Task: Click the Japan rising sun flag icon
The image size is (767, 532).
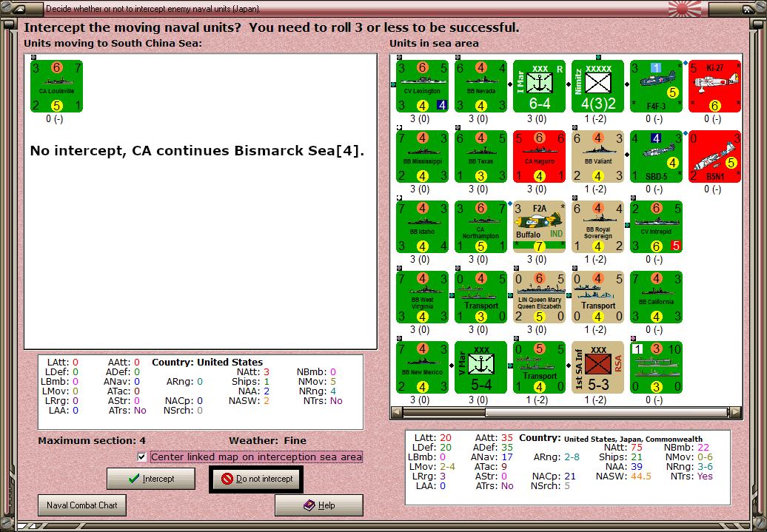Action: [684, 8]
